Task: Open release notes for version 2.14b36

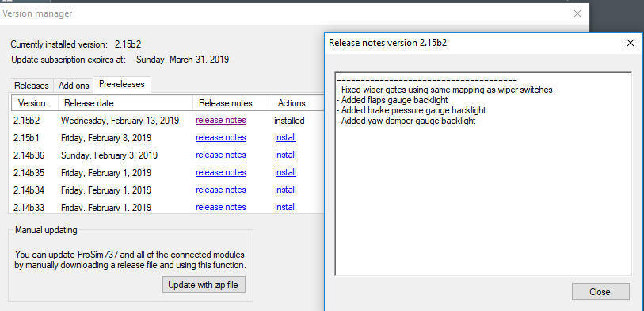Action: [x=221, y=155]
